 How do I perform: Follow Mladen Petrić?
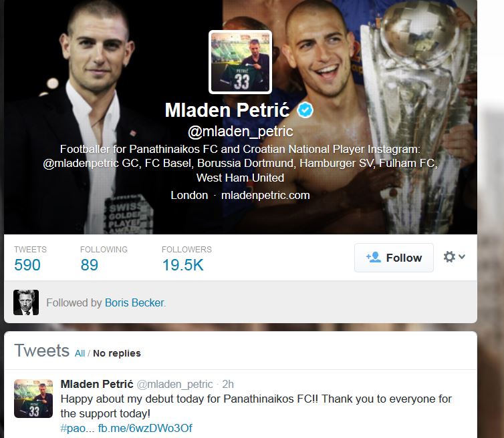point(394,258)
